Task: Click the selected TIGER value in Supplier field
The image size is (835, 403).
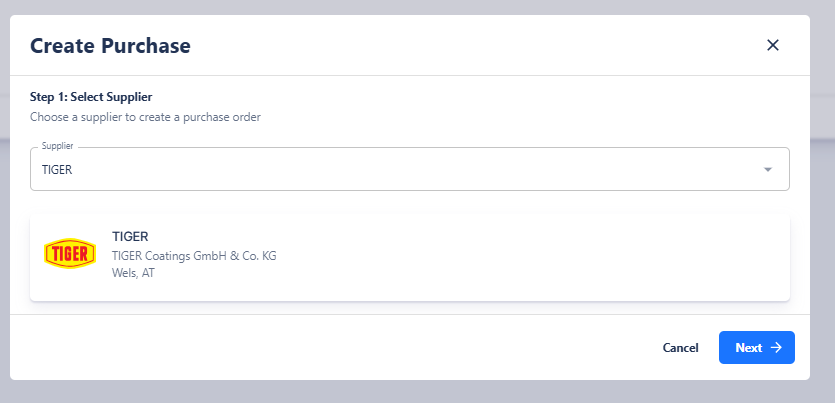Action: click(x=57, y=170)
